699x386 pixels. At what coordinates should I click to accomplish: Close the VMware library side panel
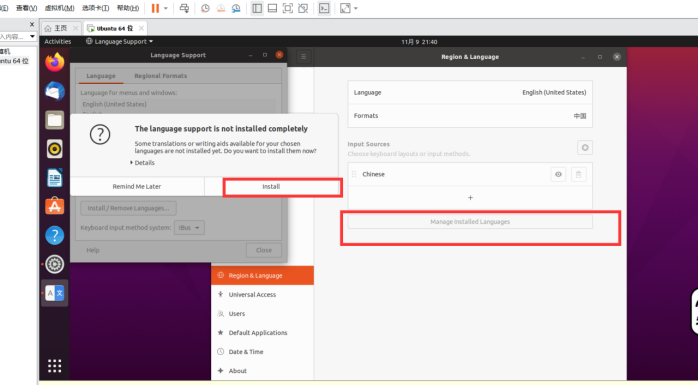point(32,24)
